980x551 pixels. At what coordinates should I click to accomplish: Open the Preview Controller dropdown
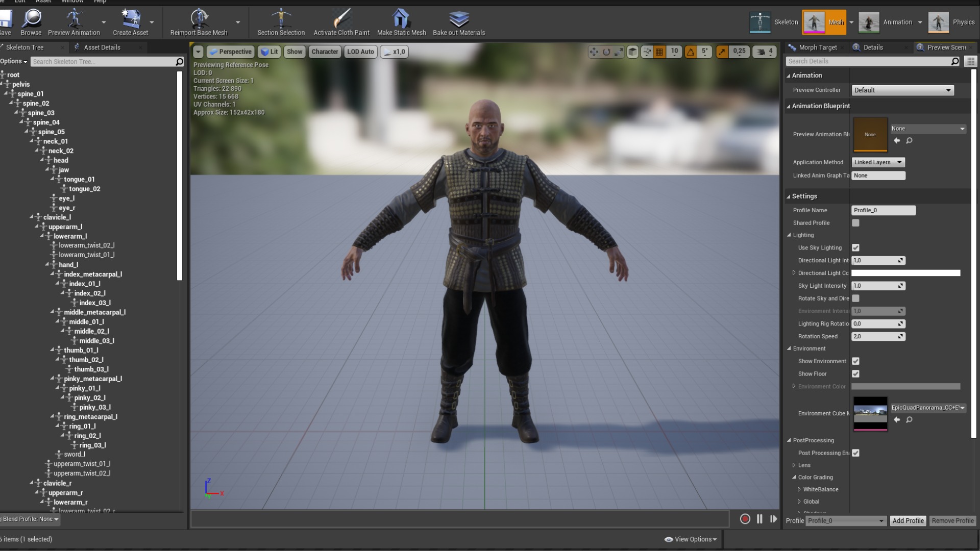(902, 90)
